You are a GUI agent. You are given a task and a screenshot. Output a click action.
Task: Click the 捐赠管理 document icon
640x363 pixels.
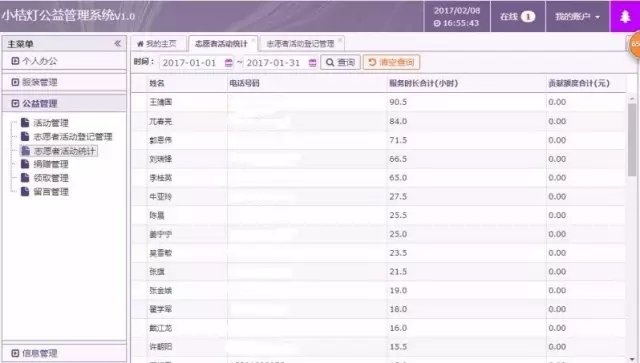[x=25, y=164]
